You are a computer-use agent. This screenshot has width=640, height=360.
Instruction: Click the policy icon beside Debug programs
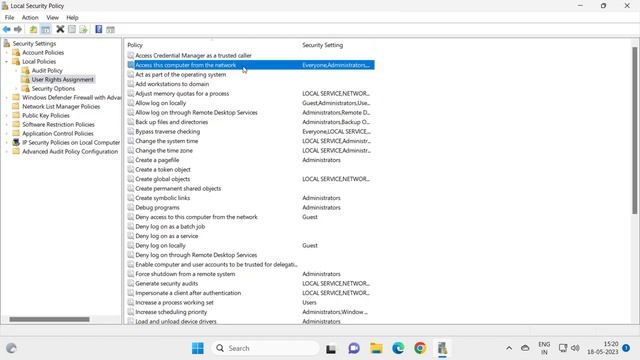(131, 207)
